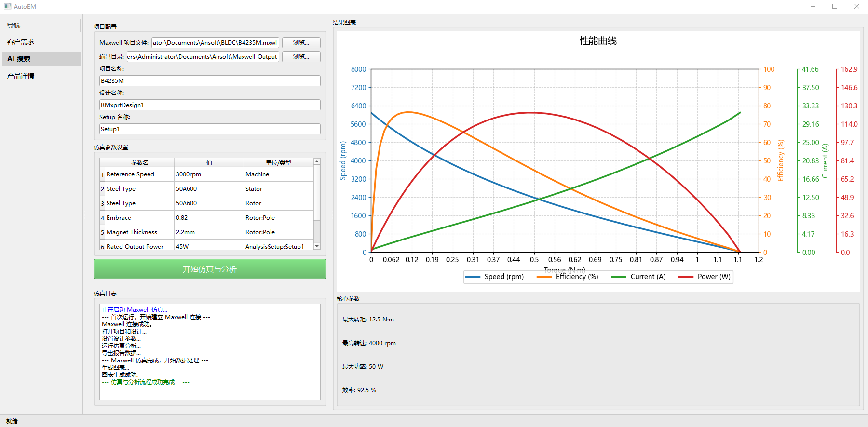Focus the design name field RMxprtDesign1
This screenshot has width=868, height=427.
210,105
